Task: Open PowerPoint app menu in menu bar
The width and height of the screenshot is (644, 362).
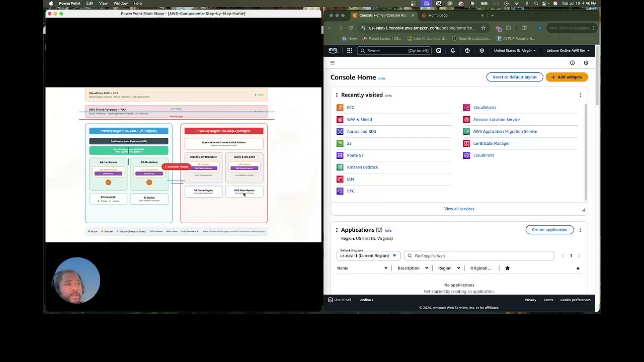Action: (x=69, y=4)
